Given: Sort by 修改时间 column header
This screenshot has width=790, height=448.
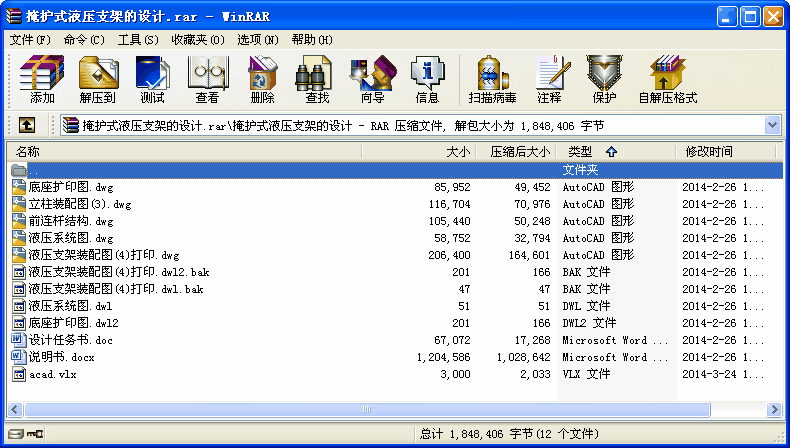Looking at the screenshot, I should click(x=726, y=152).
